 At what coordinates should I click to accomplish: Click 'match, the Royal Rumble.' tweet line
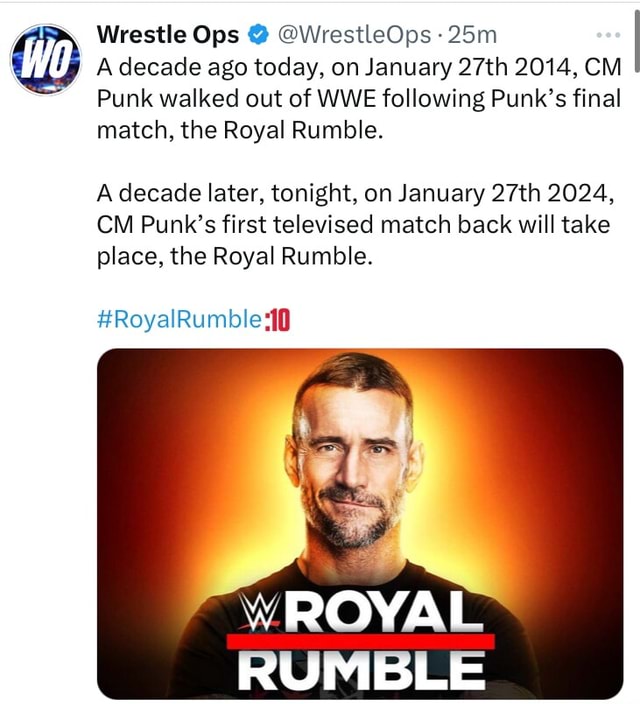(x=240, y=130)
